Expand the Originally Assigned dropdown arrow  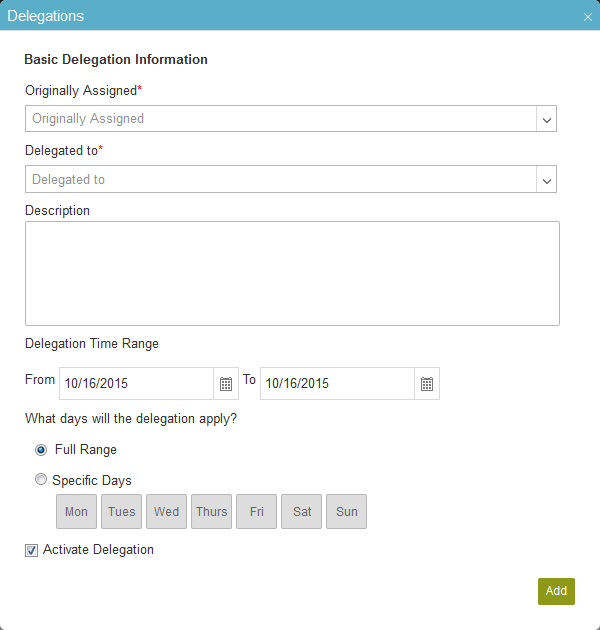click(547, 119)
